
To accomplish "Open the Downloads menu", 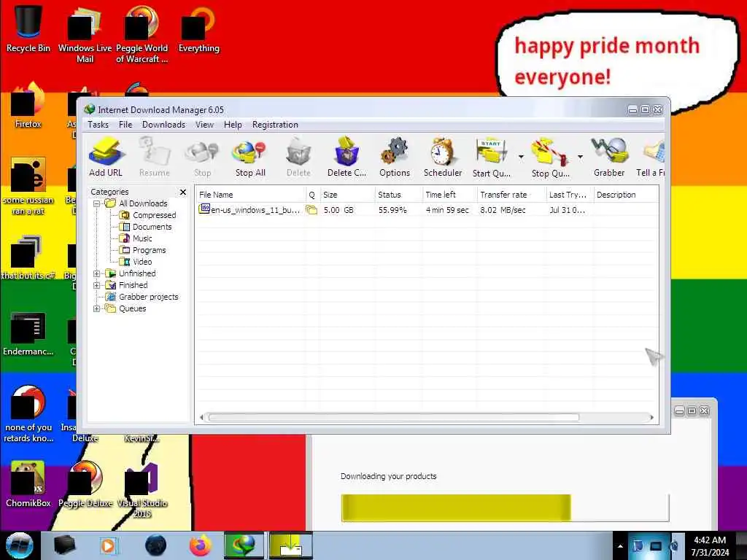I will [163, 125].
